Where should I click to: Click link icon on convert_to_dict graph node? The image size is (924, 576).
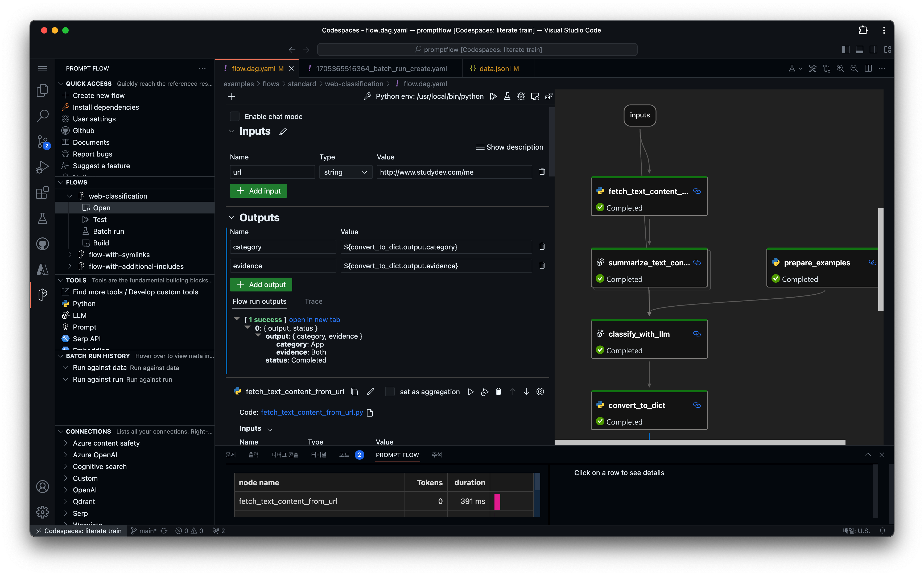[x=697, y=405]
